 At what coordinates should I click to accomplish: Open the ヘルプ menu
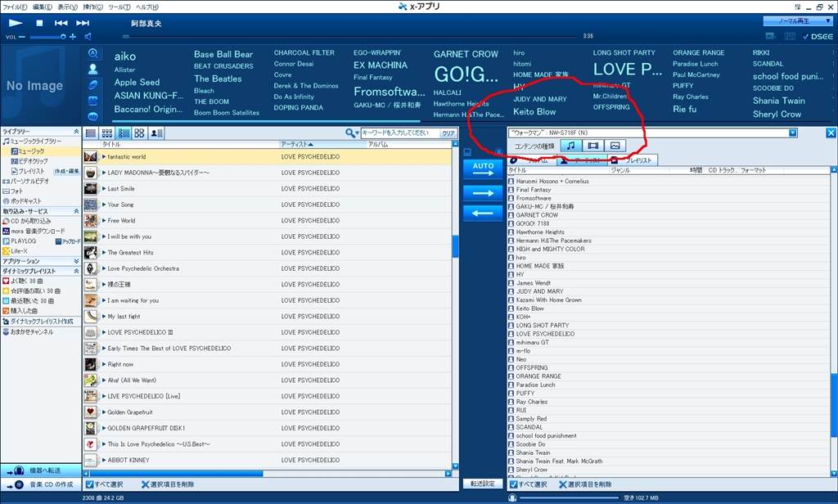click(147, 7)
